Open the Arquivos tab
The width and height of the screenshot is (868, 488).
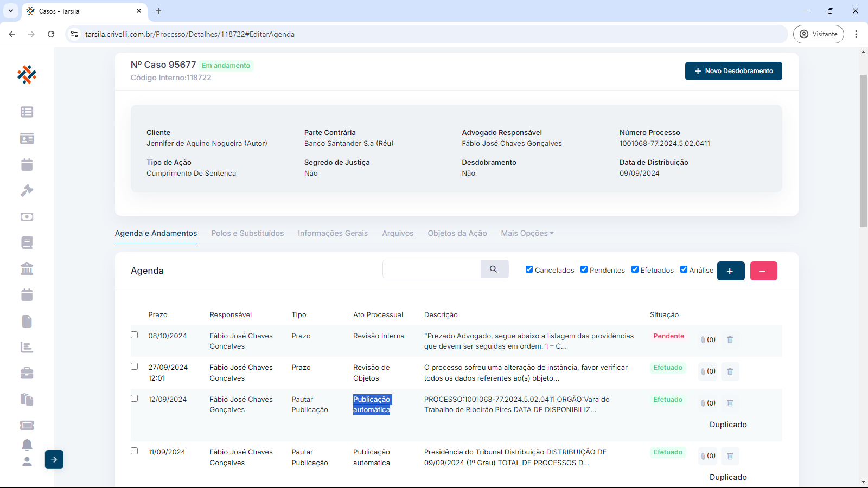pos(398,233)
